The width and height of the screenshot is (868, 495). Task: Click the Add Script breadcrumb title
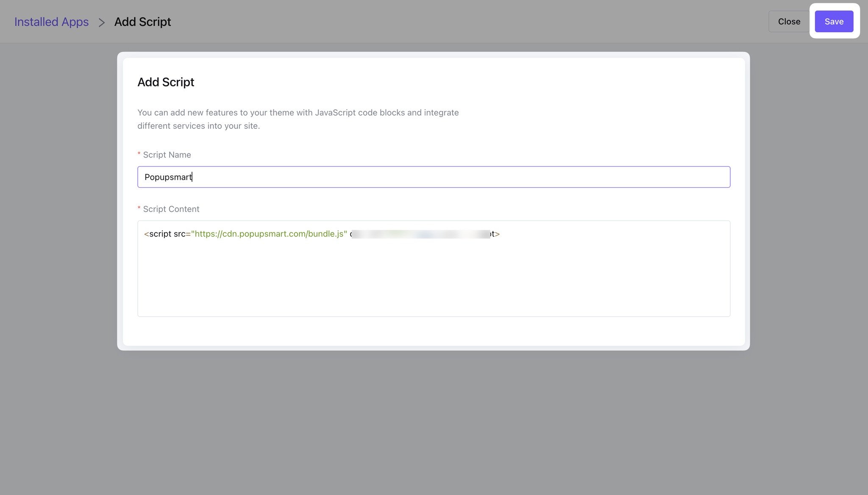point(142,22)
